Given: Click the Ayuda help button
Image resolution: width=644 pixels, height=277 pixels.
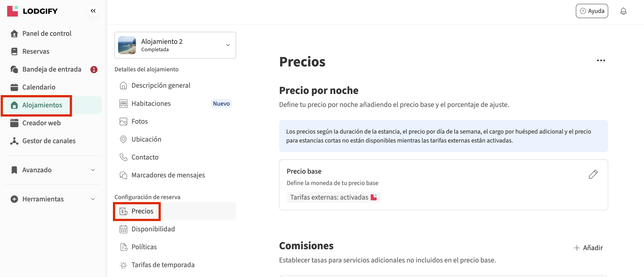Looking at the screenshot, I should (x=591, y=11).
